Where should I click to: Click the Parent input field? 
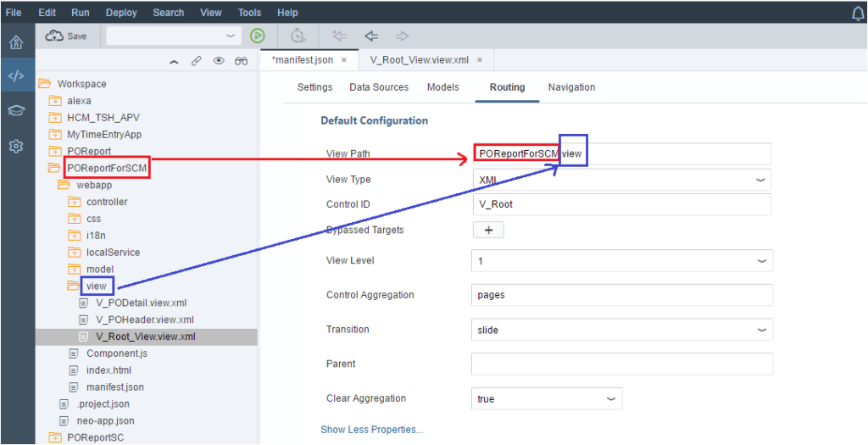point(621,364)
